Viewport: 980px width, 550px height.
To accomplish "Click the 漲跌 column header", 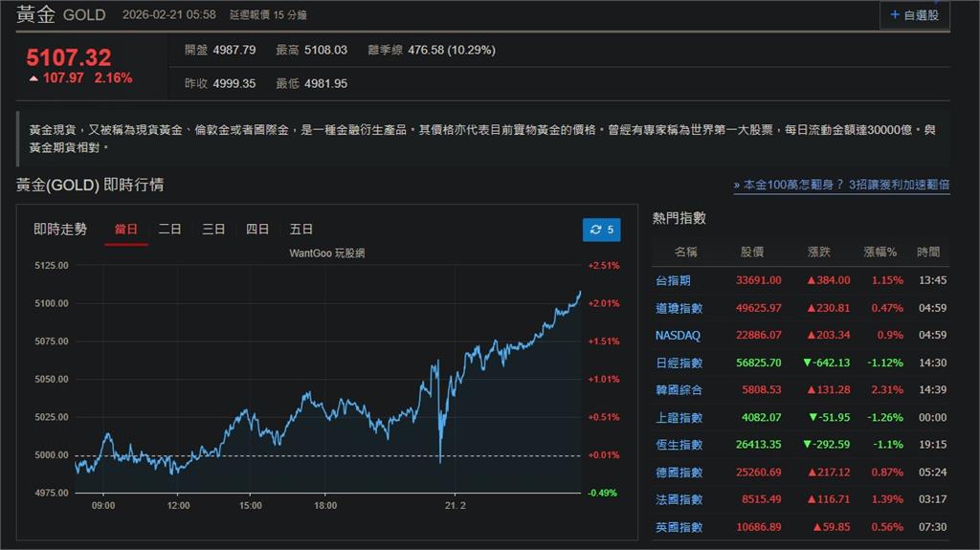I will tap(819, 252).
